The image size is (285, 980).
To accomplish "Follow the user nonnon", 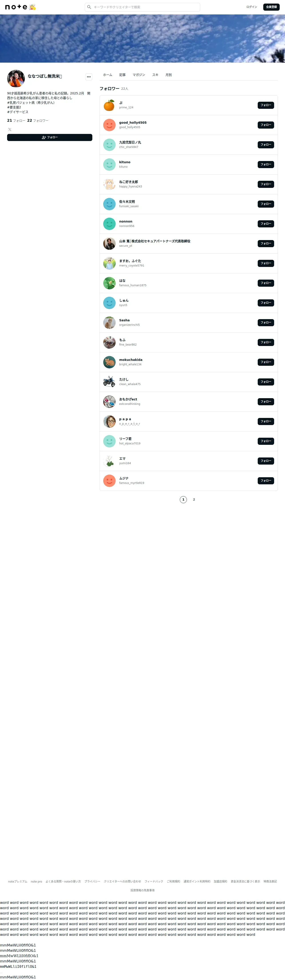I will point(266,224).
